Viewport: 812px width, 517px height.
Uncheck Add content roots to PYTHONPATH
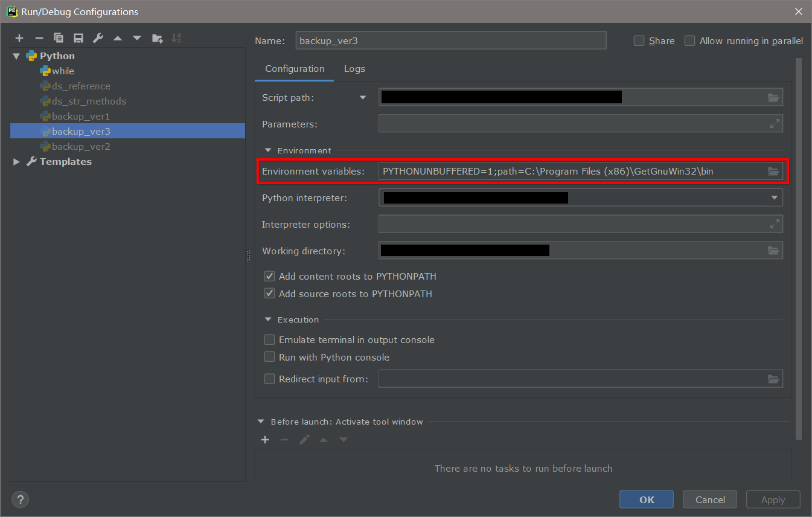pyautogui.click(x=269, y=276)
